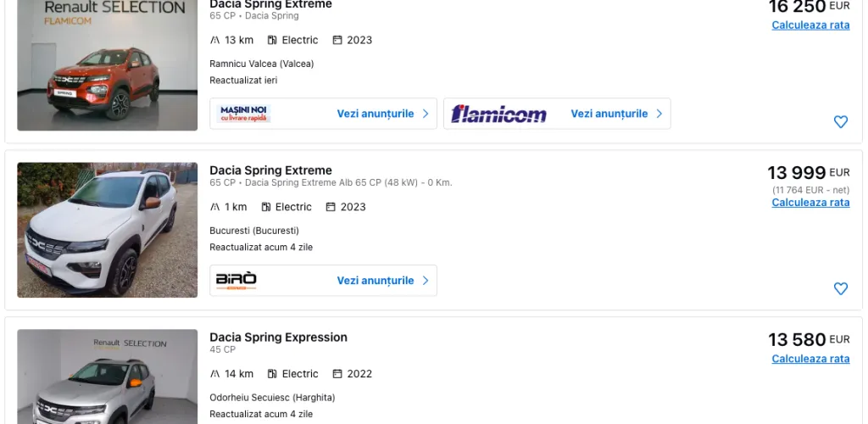868x424 pixels.
Task: Click the Masini Noi badge logo
Action: 244,114
